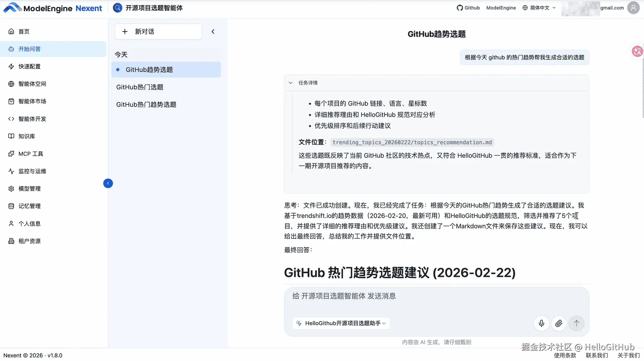Click the heading GitHub 热门趋势选题建议 (2026-02-22)
644x361 pixels.
(x=400, y=273)
